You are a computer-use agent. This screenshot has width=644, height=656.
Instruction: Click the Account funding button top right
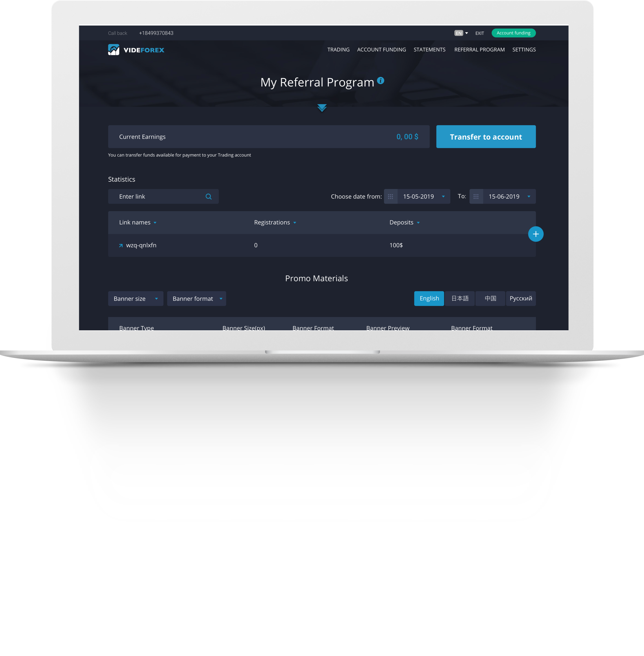click(x=513, y=33)
